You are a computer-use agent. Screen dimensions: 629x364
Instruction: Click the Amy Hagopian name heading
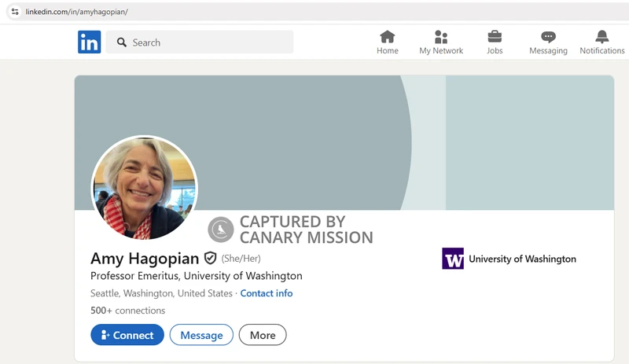tap(145, 259)
